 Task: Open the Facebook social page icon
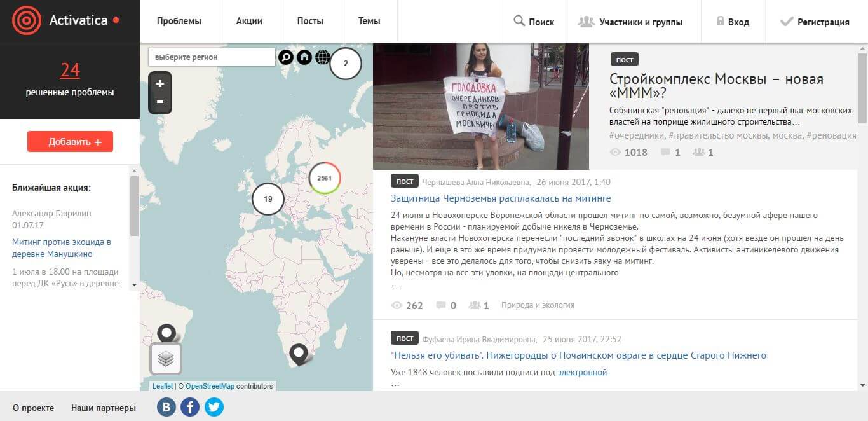[190, 407]
